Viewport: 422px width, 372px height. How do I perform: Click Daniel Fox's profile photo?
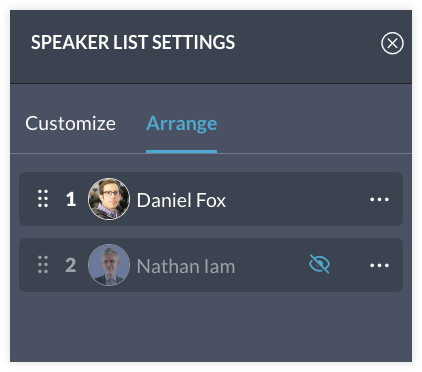tap(109, 199)
